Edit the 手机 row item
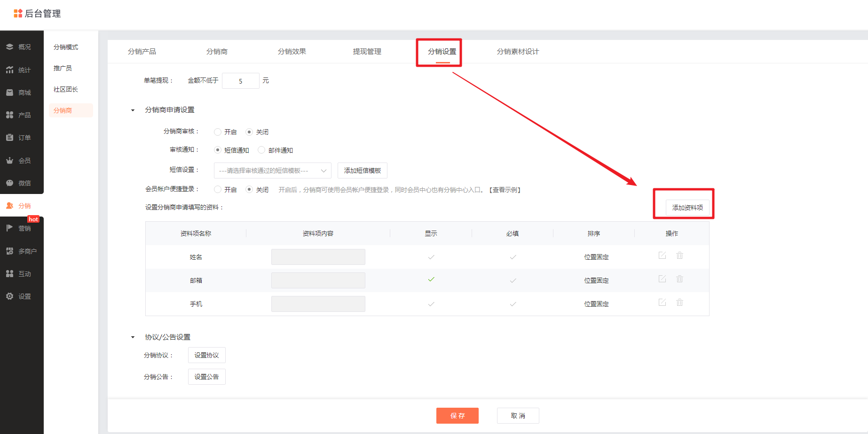Screen dimensions: 868x434 662,302
